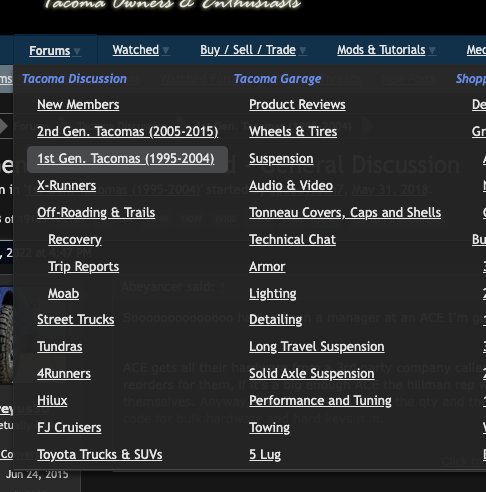
Task: Open the Buy / Sell / Trade tab
Action: (248, 50)
